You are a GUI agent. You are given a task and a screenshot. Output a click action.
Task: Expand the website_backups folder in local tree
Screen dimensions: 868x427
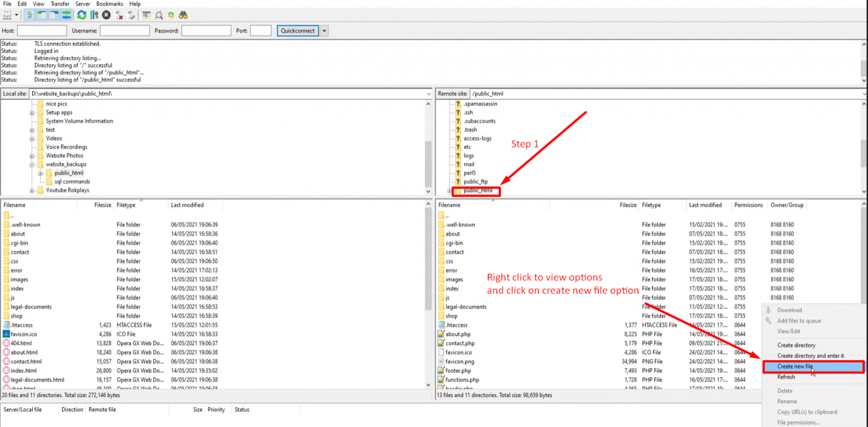tap(32, 164)
